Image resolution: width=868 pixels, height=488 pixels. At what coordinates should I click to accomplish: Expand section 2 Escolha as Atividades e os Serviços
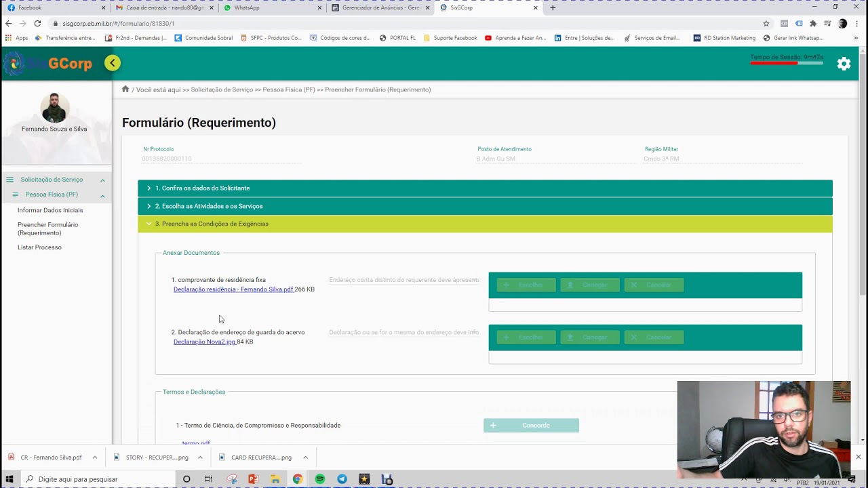click(x=485, y=206)
